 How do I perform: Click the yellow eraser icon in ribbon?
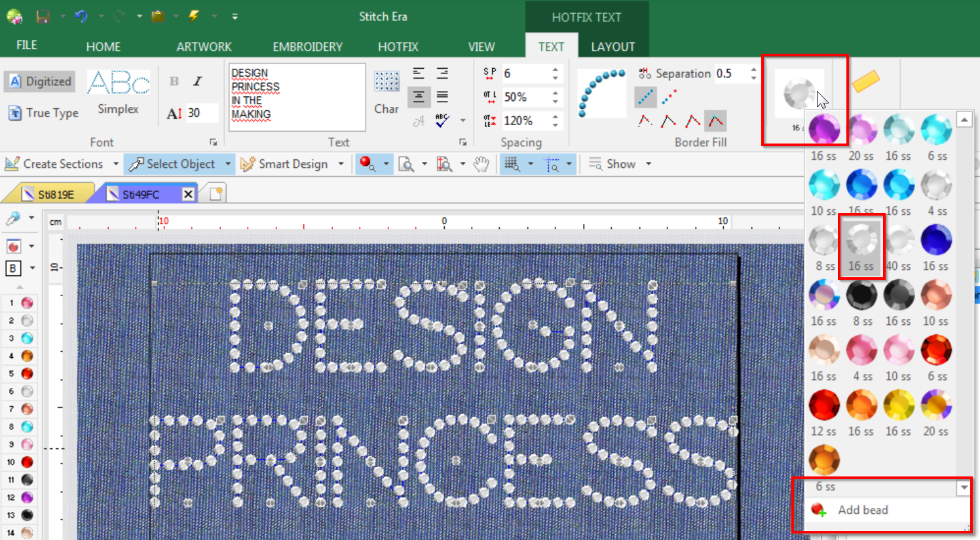click(x=865, y=81)
